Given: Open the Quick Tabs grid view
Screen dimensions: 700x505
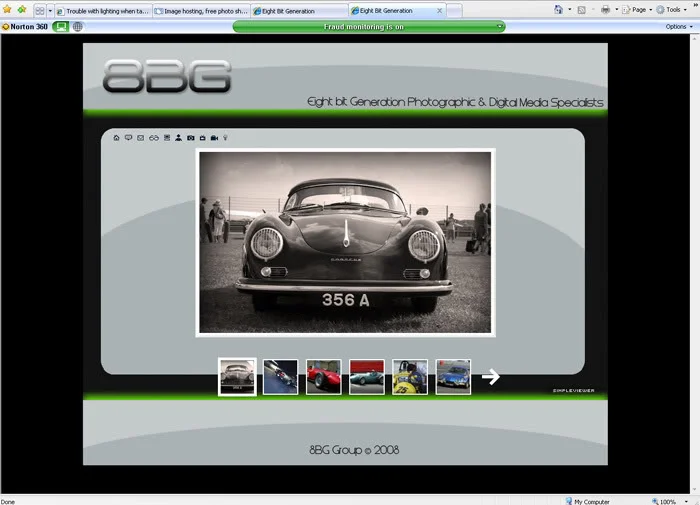Looking at the screenshot, I should point(40,11).
